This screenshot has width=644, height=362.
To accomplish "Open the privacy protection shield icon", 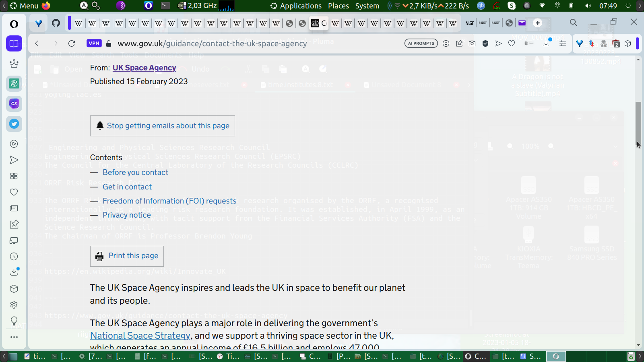I will point(485,43).
